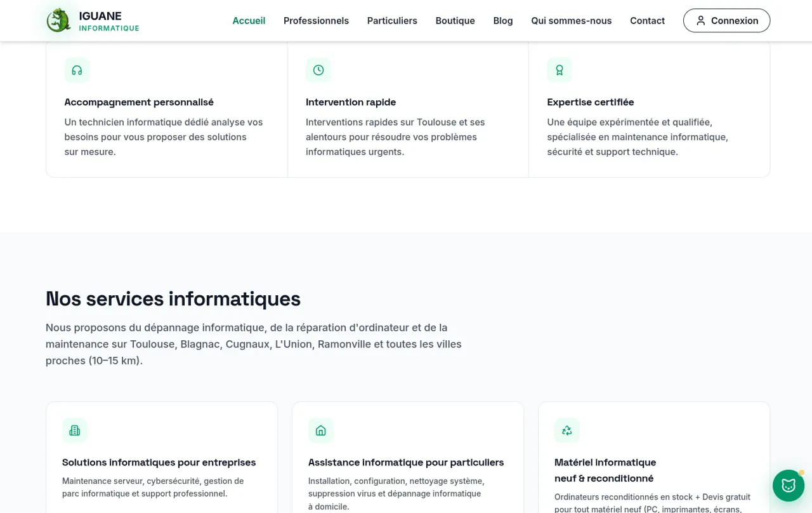Click the IGUANE INFORMATIQUE brand name

tap(109, 22)
